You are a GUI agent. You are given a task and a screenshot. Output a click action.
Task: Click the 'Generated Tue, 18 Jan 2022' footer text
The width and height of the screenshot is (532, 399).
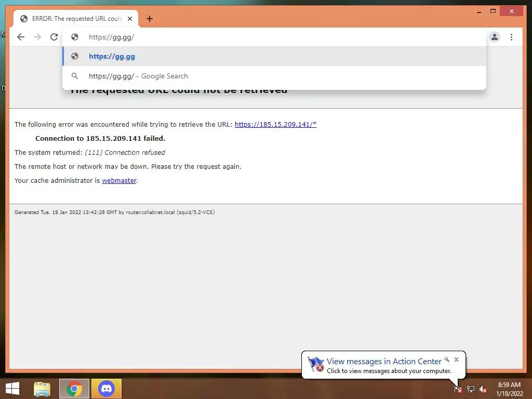tap(115, 212)
